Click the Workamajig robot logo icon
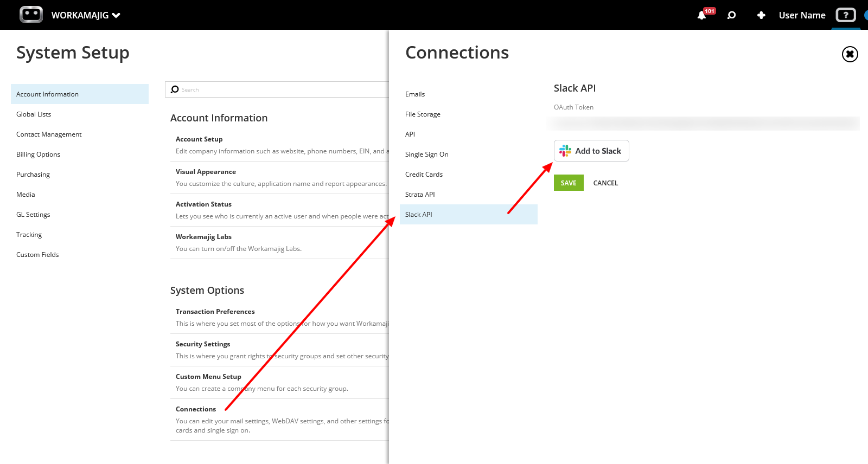The width and height of the screenshot is (868, 464). 31,15
